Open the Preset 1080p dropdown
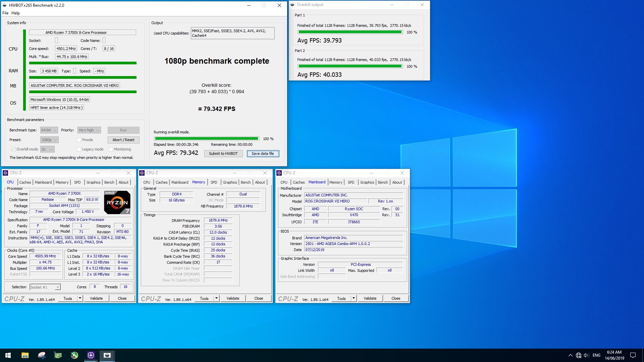 click(49, 140)
